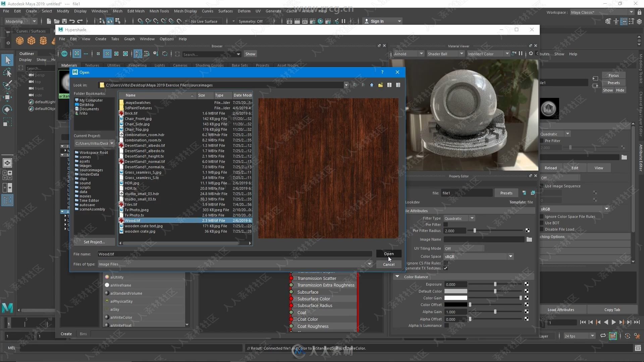
Task: Toggle Ignore CS File Rules checkbox
Action: (446, 263)
